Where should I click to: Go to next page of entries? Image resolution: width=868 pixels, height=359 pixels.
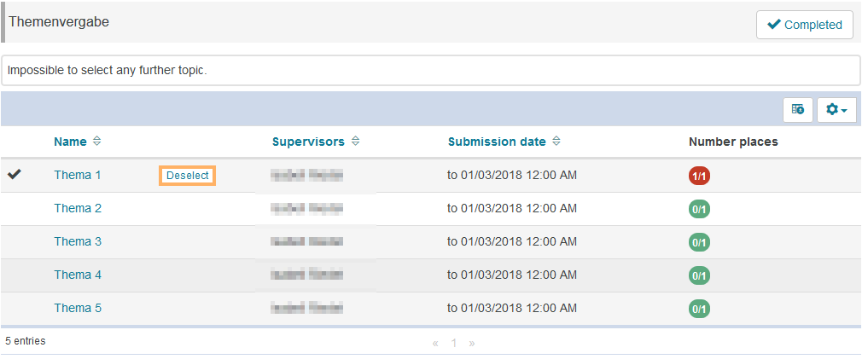pos(472,343)
